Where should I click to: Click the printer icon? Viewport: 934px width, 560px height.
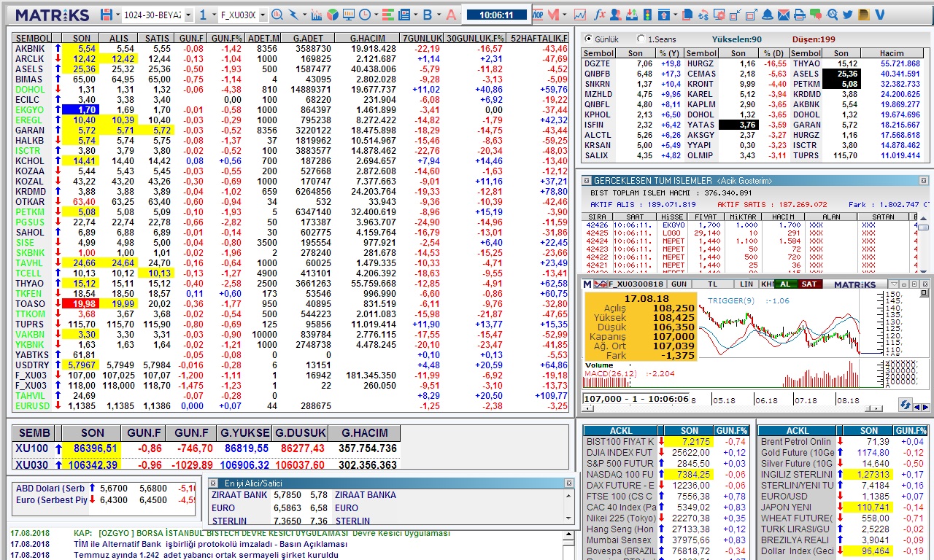[x=799, y=15]
